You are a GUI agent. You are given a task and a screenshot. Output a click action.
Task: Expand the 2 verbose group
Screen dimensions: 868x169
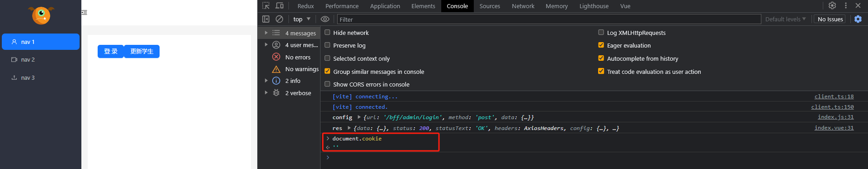point(266,93)
